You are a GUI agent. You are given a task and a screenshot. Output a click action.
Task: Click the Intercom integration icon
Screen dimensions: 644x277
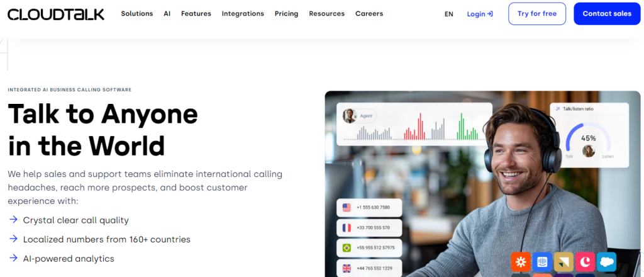click(x=542, y=261)
